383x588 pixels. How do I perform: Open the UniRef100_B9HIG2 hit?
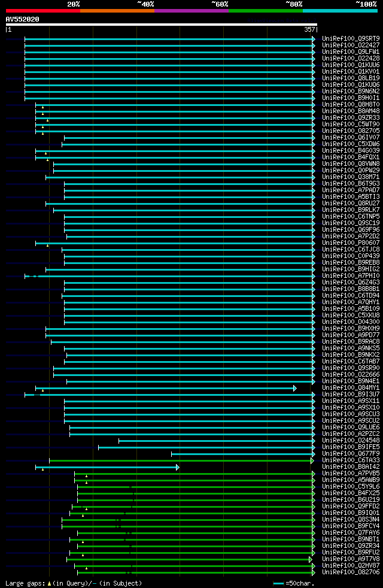pos(351,269)
